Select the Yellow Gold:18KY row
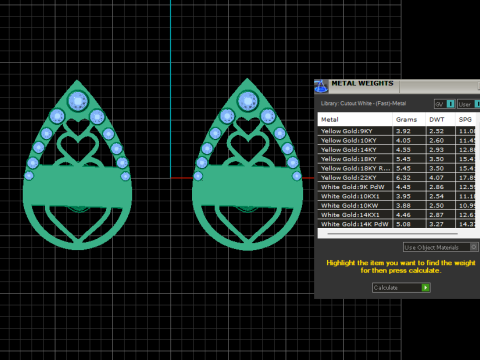This screenshot has width=480, height=360. coord(397,159)
